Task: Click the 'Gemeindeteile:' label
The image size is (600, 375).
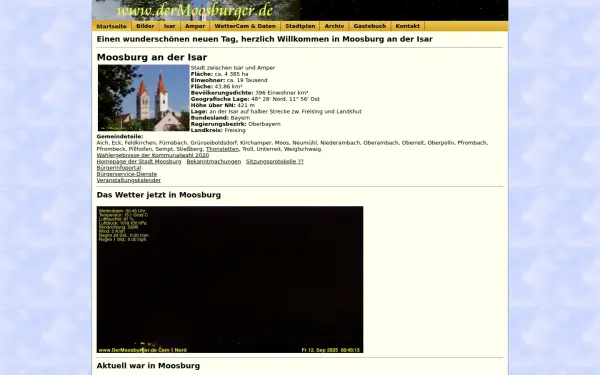Action: click(x=120, y=136)
